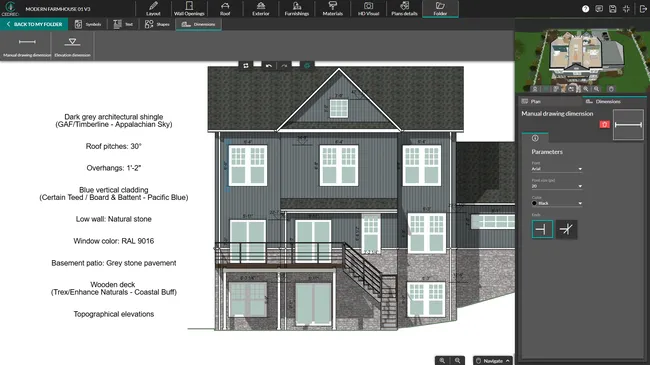Select the Text tool tab

coord(123,24)
